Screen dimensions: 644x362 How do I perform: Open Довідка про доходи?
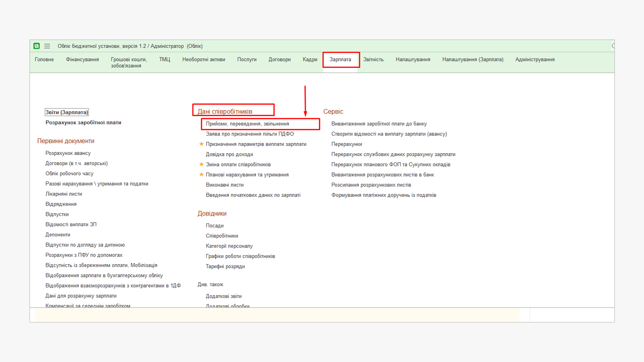[229, 154]
